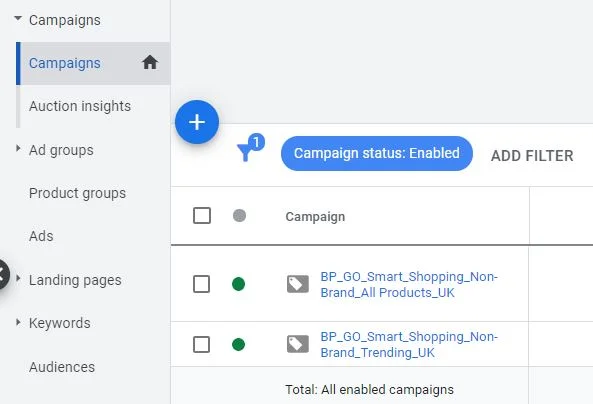
Task: Click green status dot for All Products_UK campaign
Action: point(238,284)
